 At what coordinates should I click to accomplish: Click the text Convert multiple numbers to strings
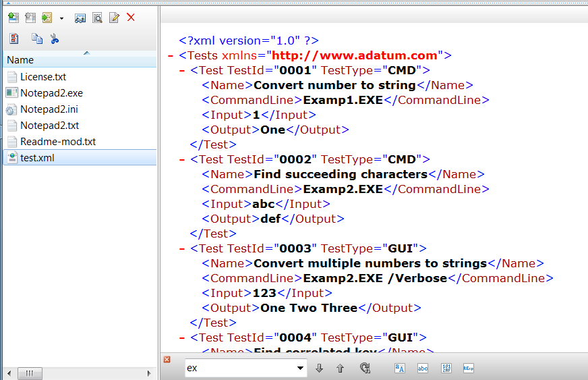370,263
